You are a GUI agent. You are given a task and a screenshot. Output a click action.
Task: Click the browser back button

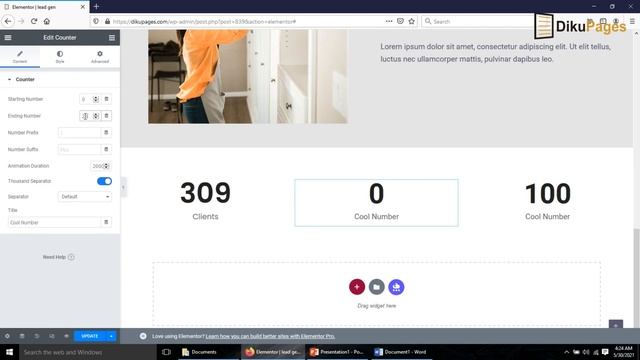tap(8, 21)
